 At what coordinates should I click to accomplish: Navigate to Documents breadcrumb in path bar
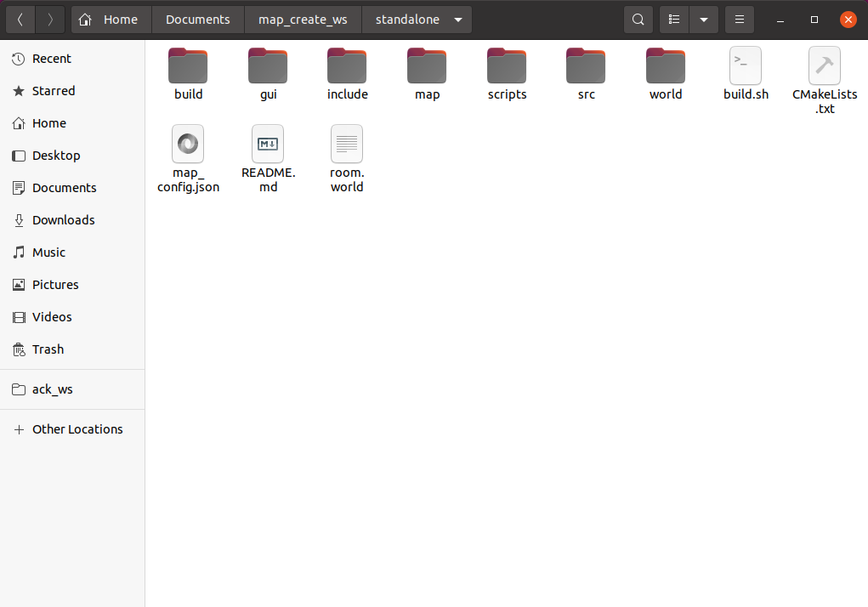click(x=197, y=20)
